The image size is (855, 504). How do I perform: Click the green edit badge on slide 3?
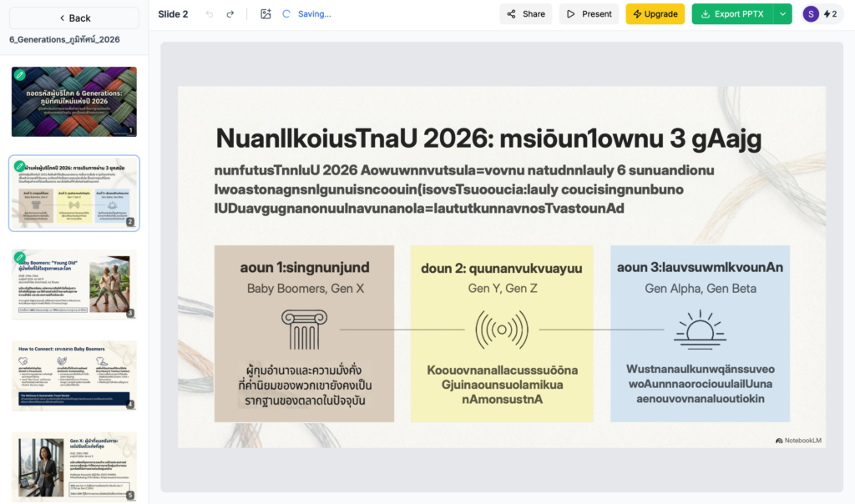pos(20,257)
